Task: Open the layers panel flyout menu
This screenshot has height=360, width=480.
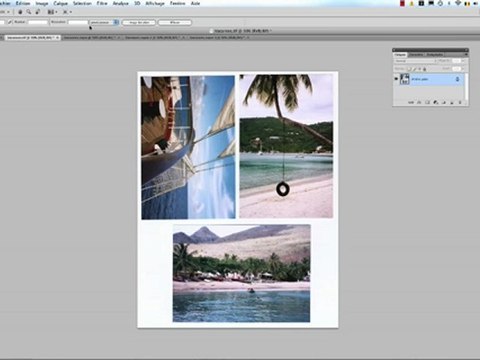Action: coord(466,54)
